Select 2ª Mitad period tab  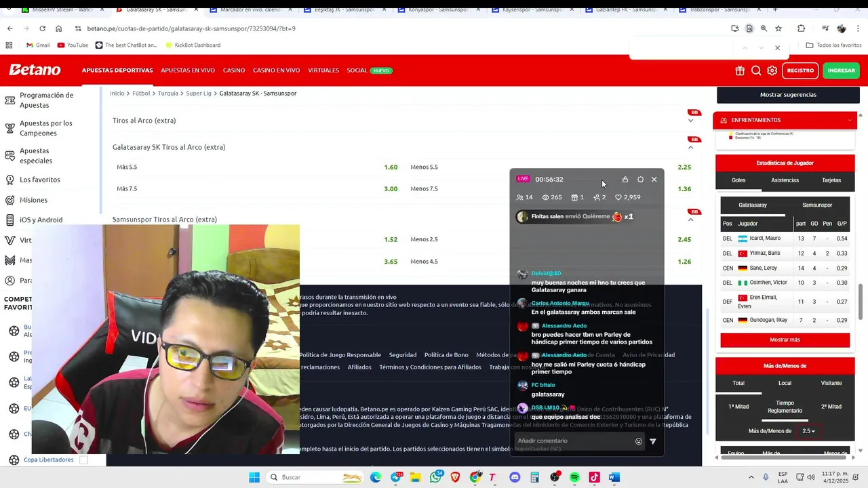coord(831,407)
